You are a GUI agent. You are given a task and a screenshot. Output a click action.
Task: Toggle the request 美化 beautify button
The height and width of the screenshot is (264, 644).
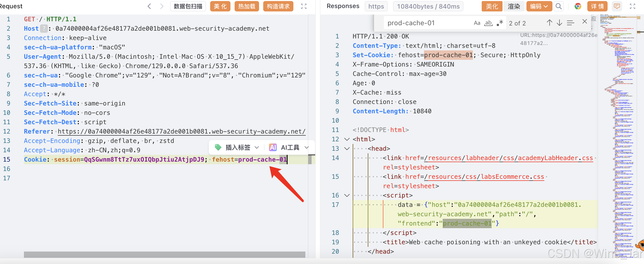click(x=220, y=6)
